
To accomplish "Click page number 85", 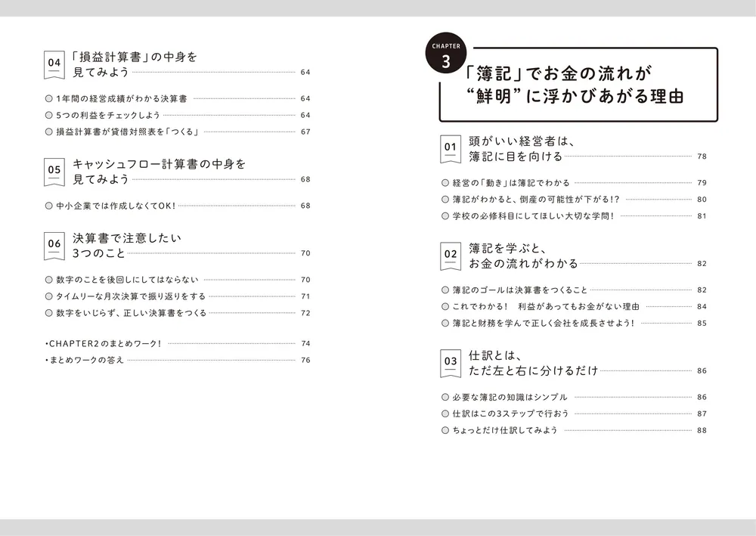I will pos(702,323).
